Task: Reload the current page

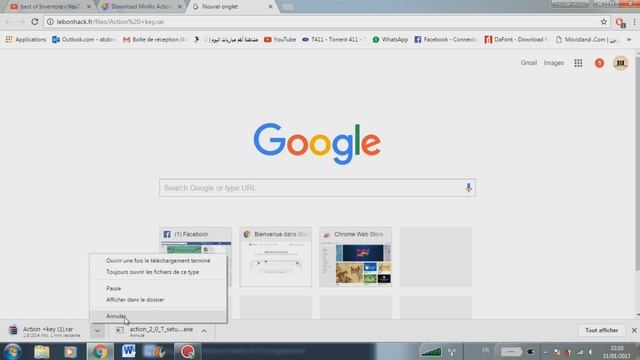Action: (35, 22)
